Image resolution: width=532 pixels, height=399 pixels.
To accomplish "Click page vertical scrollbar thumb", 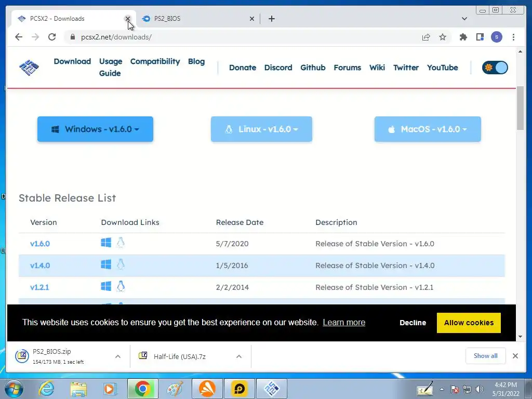I will tap(520, 108).
